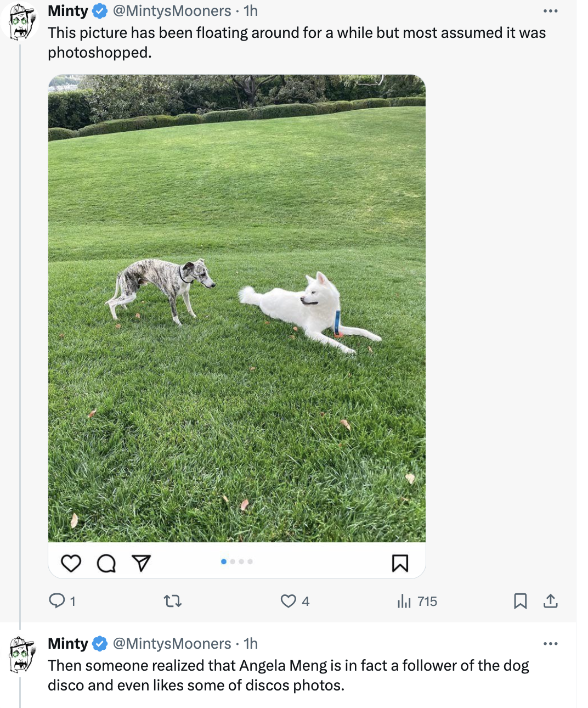The width and height of the screenshot is (588, 708).
Task: View tweet analytics showing 715 views
Action: (417, 601)
